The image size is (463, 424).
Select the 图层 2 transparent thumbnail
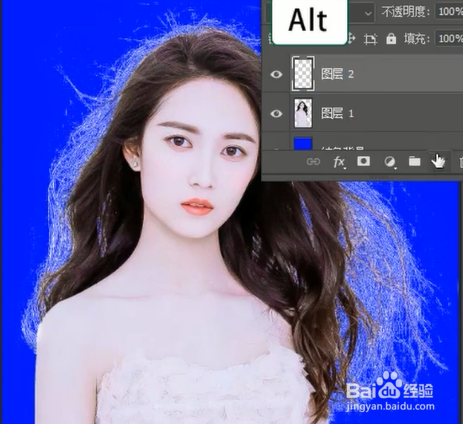[x=303, y=74]
